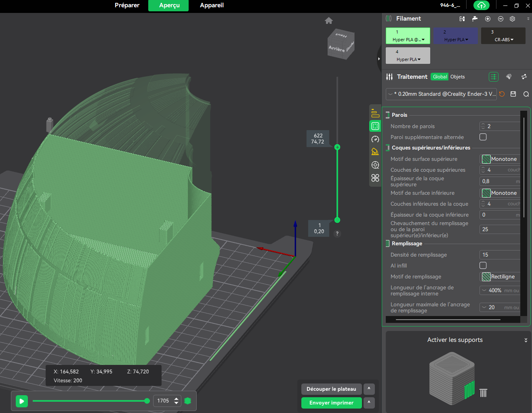
Task: Play the toolpath preview animation
Action: 22,401
